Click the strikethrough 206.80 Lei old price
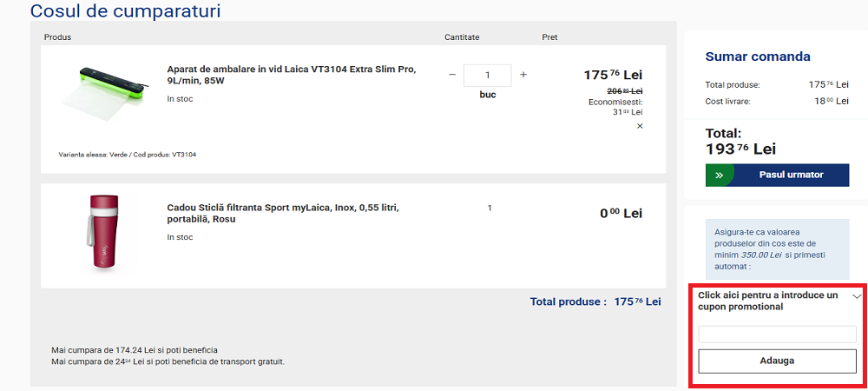Viewport: 868px width, 391px height. click(x=624, y=91)
